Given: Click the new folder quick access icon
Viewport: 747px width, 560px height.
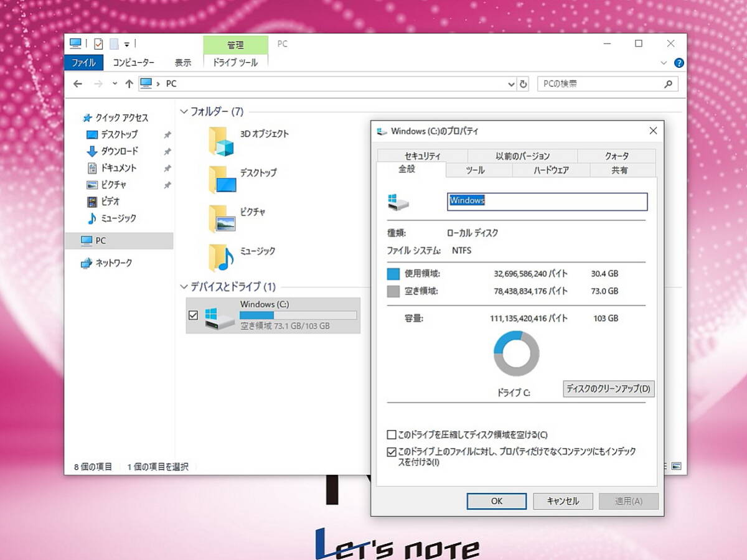Looking at the screenshot, I should [x=114, y=44].
